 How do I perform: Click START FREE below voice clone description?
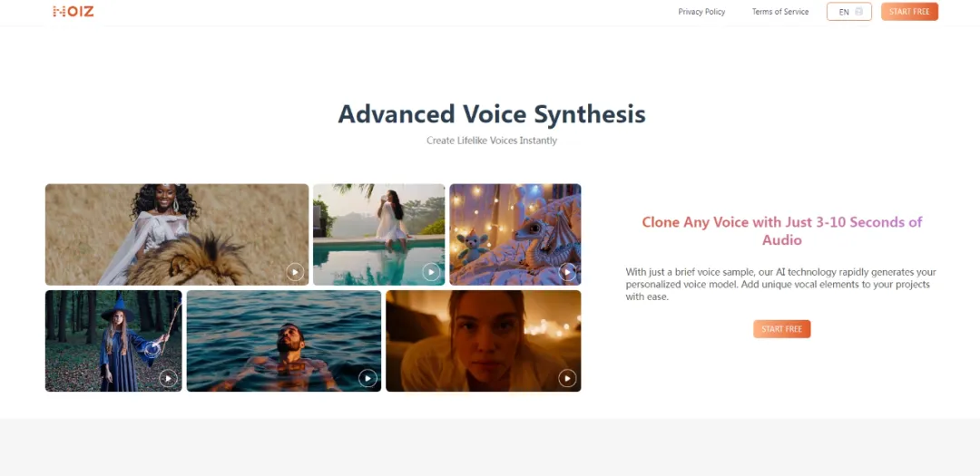(782, 329)
